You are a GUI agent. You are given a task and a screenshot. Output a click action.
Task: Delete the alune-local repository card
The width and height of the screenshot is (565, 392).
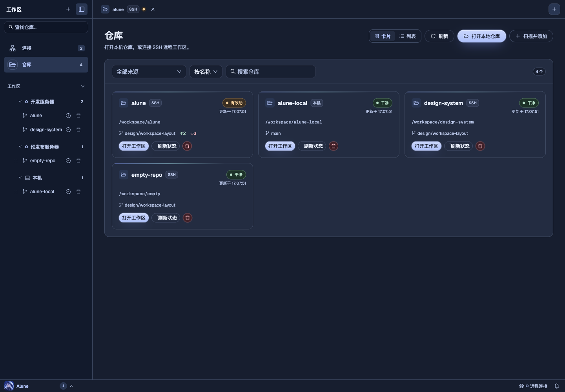click(x=334, y=146)
